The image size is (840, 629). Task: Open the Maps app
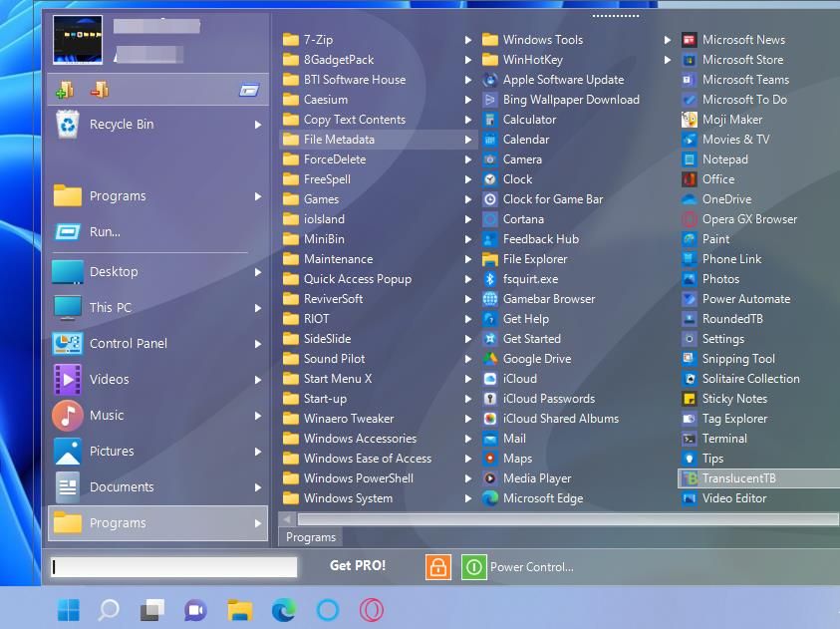(507, 459)
